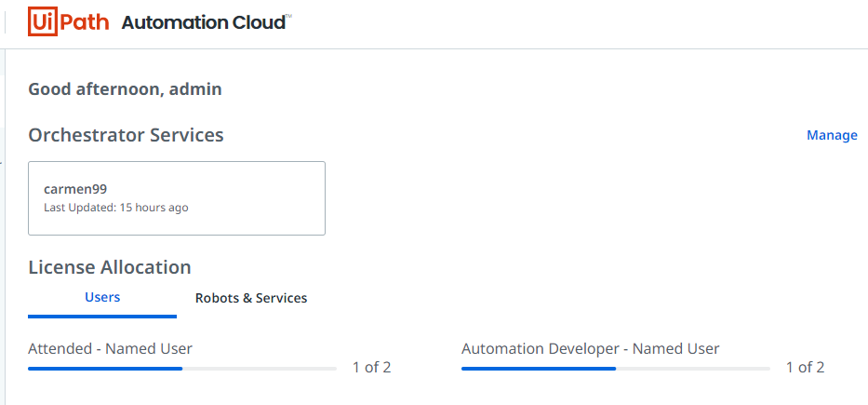Viewport: 868px width, 405px height.
Task: Click Attended license count "1 of 2"
Action: click(x=371, y=368)
